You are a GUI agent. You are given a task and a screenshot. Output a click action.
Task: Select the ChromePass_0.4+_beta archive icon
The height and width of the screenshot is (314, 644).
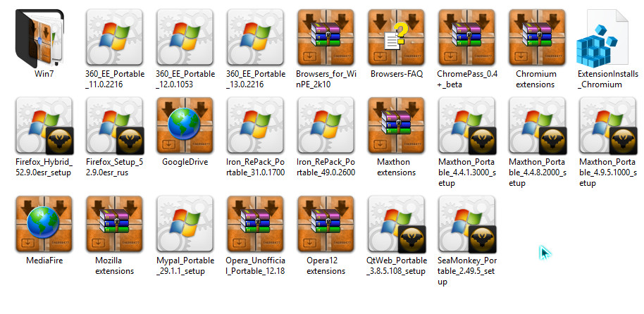coord(466,37)
